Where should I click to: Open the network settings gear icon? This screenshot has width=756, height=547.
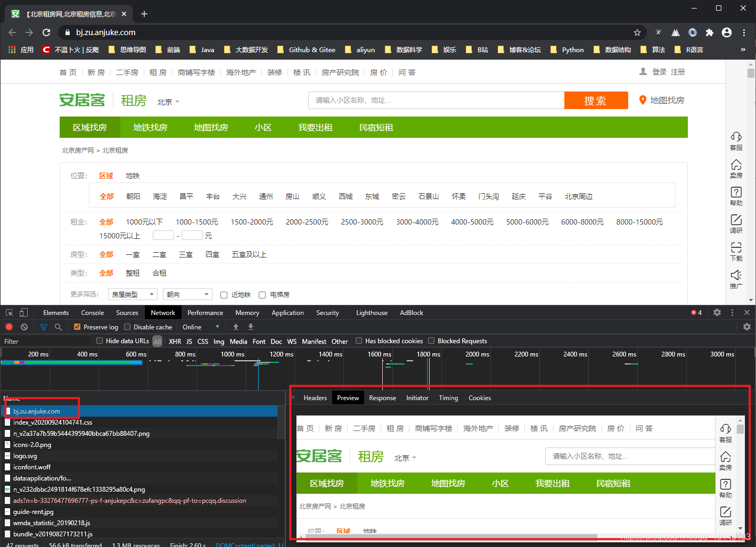747,327
